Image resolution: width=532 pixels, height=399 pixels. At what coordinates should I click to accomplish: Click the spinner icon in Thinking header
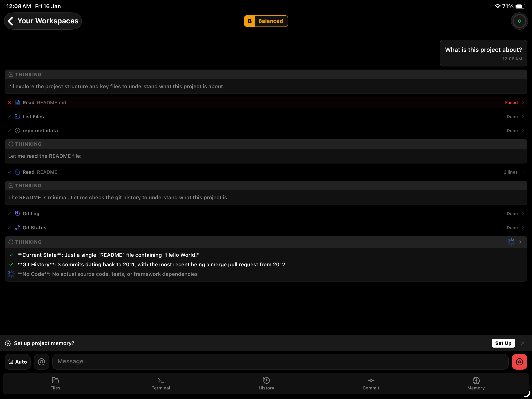[511, 242]
